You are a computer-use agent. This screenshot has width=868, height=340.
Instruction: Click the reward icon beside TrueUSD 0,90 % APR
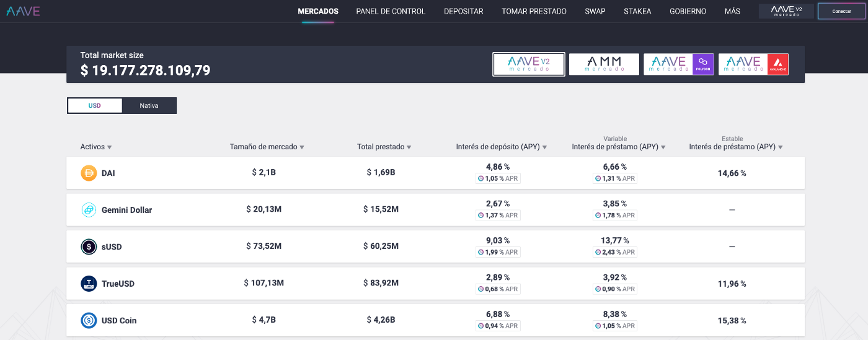point(598,289)
